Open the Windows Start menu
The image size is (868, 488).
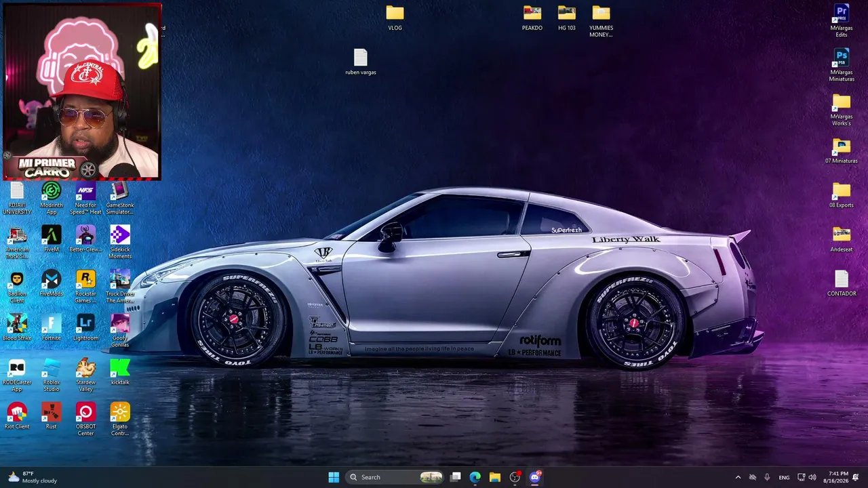pos(334,477)
